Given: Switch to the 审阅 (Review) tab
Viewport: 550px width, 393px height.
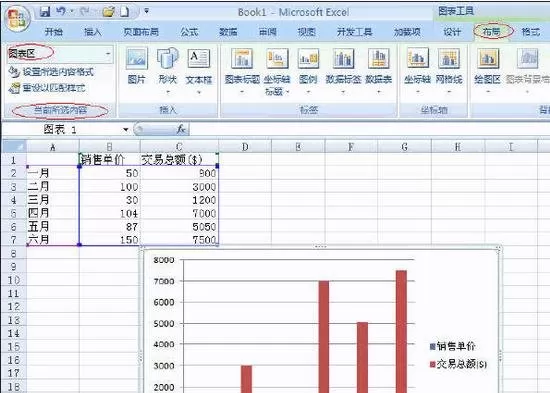Looking at the screenshot, I should 268,32.
